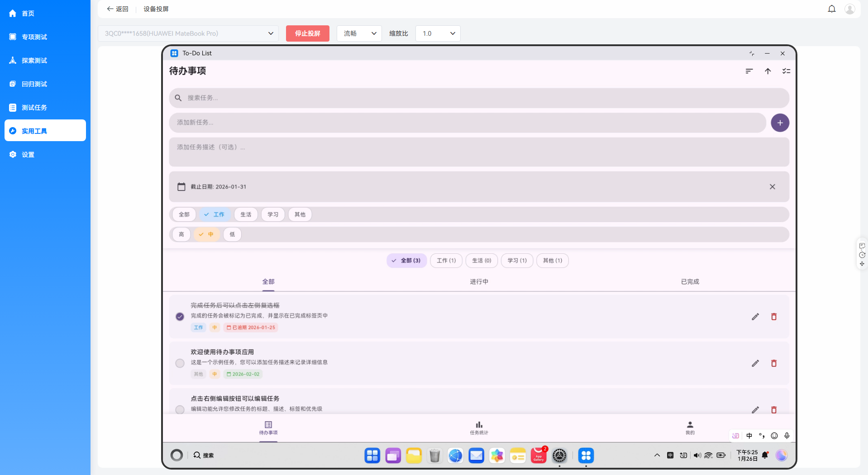The height and width of the screenshot is (475, 868).
Task: Filter tasks by 学习 (1)
Action: [517, 261]
